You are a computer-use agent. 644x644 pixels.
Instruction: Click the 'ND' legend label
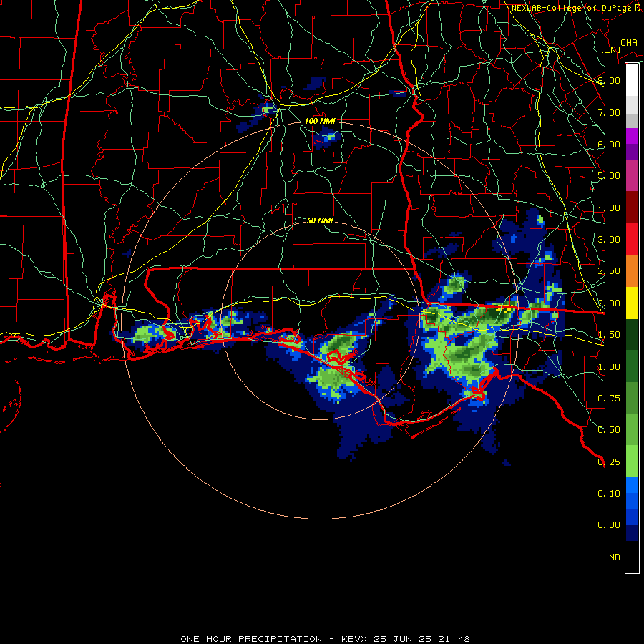tap(615, 557)
